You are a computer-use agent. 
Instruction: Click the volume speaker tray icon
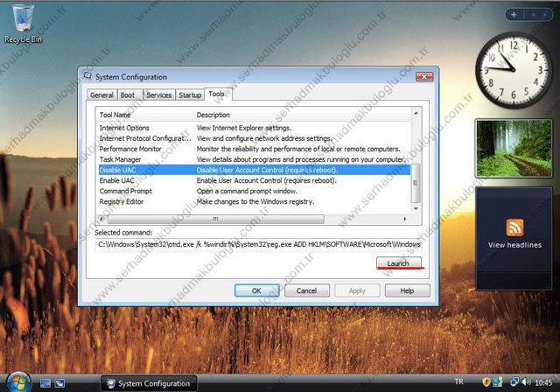tap(526, 382)
